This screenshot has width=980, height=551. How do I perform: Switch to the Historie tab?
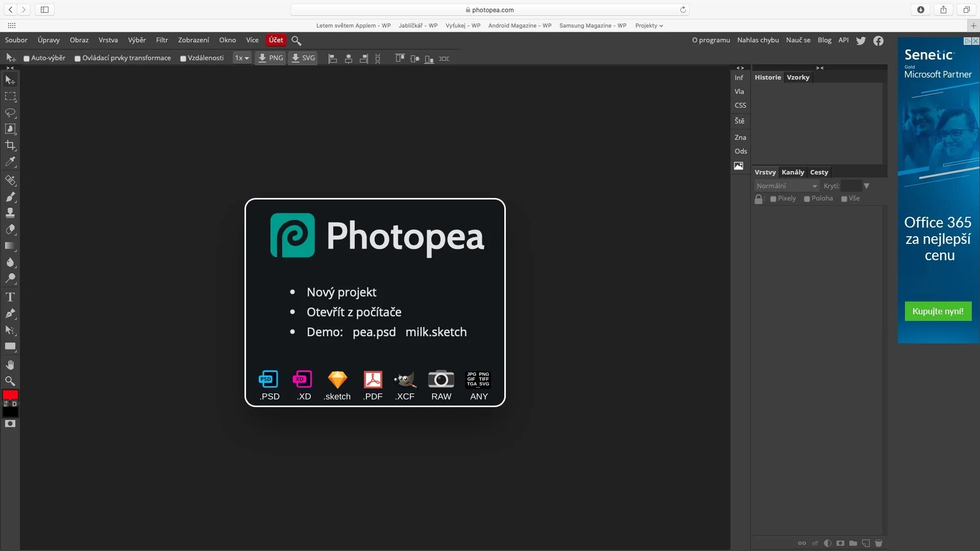click(x=767, y=77)
